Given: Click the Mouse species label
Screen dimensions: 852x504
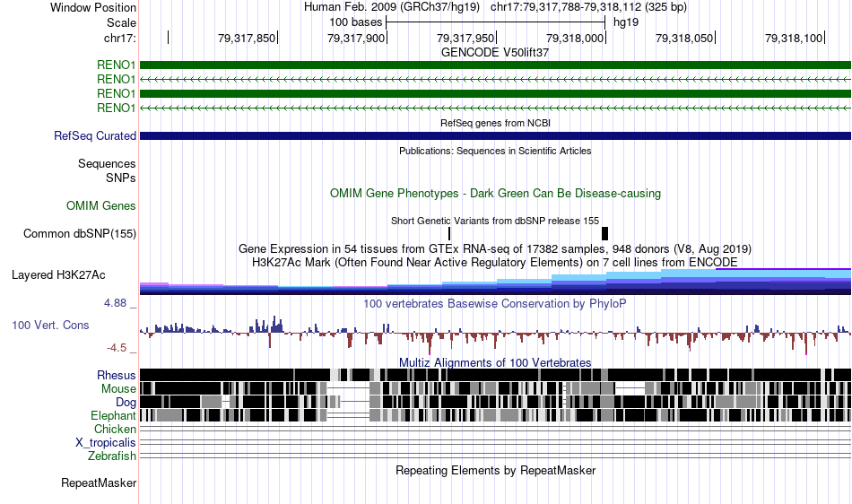Looking at the screenshot, I should pyautogui.click(x=118, y=389).
